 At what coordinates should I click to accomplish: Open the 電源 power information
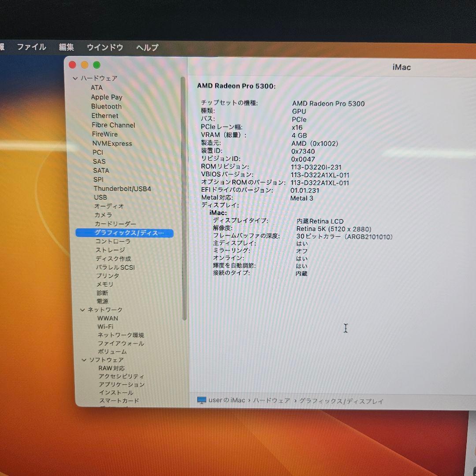pyautogui.click(x=102, y=301)
